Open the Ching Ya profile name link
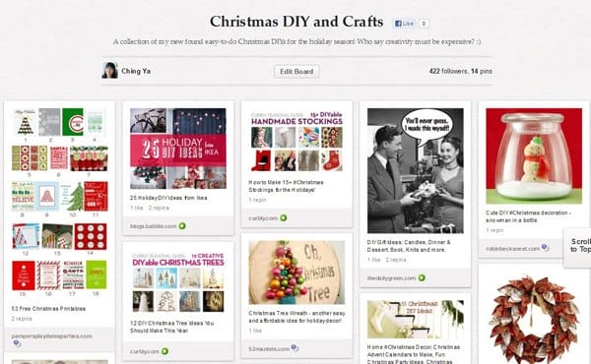Viewport: 591px width, 364px height. point(136,71)
